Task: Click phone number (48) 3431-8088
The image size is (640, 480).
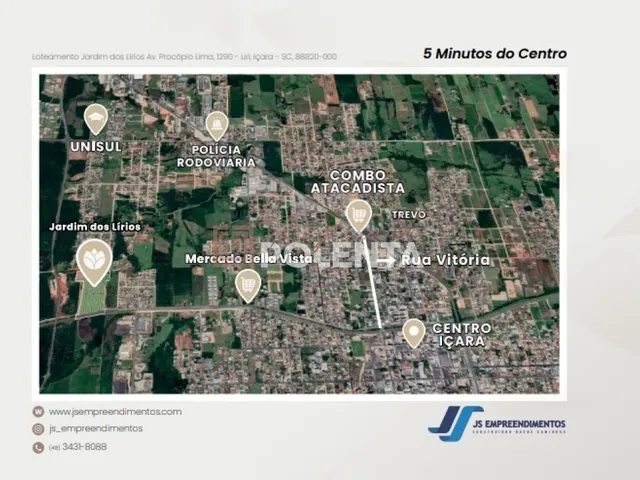Action: pos(78,447)
